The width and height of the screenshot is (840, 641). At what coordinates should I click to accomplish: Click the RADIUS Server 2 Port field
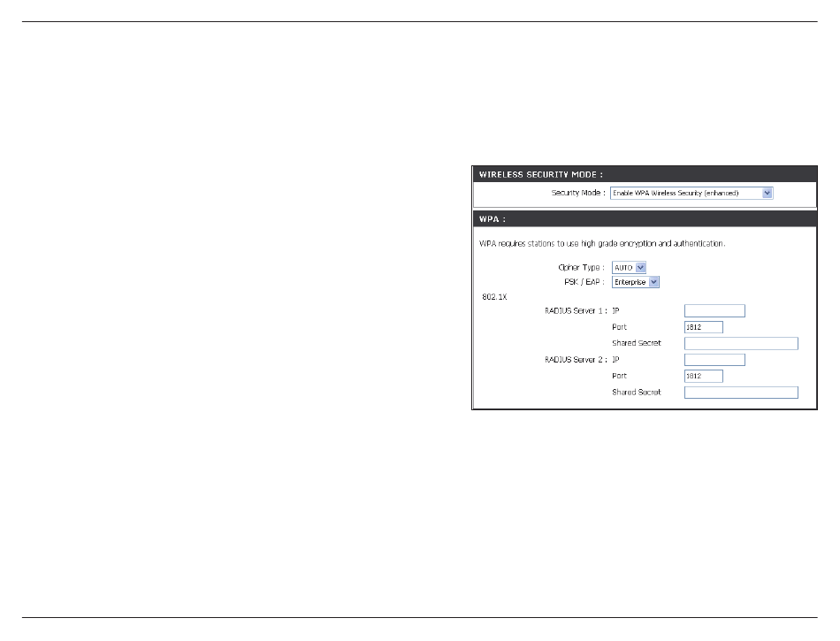coord(704,377)
